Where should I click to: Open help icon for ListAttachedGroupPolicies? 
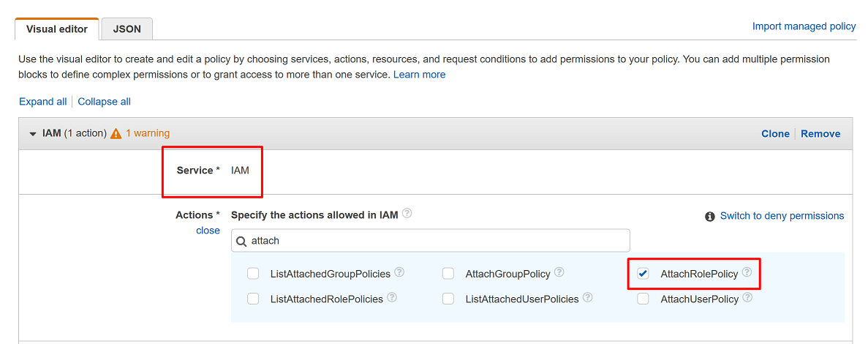pos(400,272)
